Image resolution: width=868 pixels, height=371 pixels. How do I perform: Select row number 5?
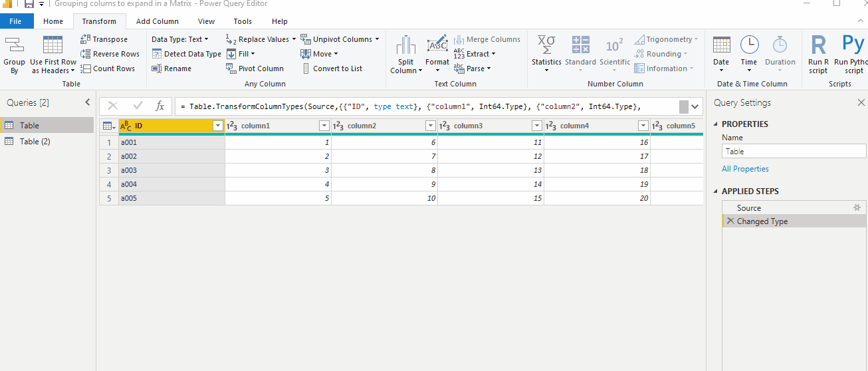pos(109,198)
